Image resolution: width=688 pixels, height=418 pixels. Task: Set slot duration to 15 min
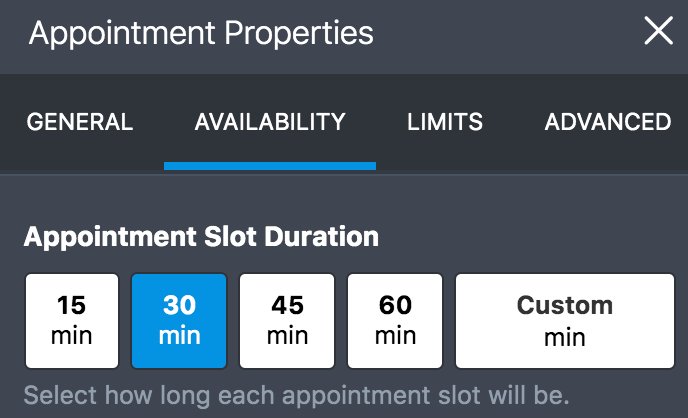coord(72,320)
